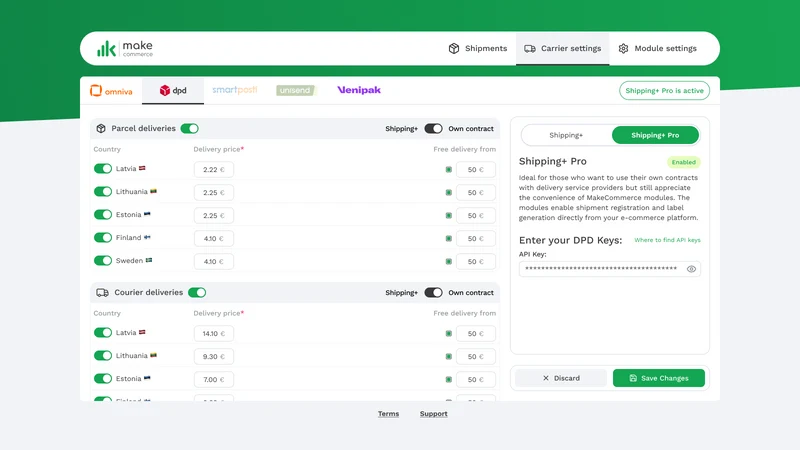The image size is (800, 450).
Task: Open Module settings
Action: [x=657, y=48]
